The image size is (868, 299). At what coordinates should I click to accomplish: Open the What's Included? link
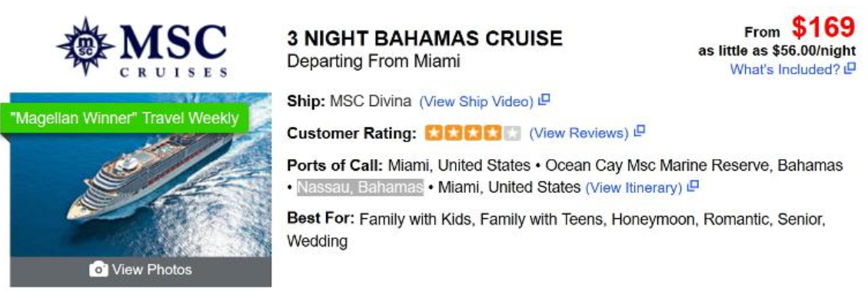pyautogui.click(x=785, y=70)
